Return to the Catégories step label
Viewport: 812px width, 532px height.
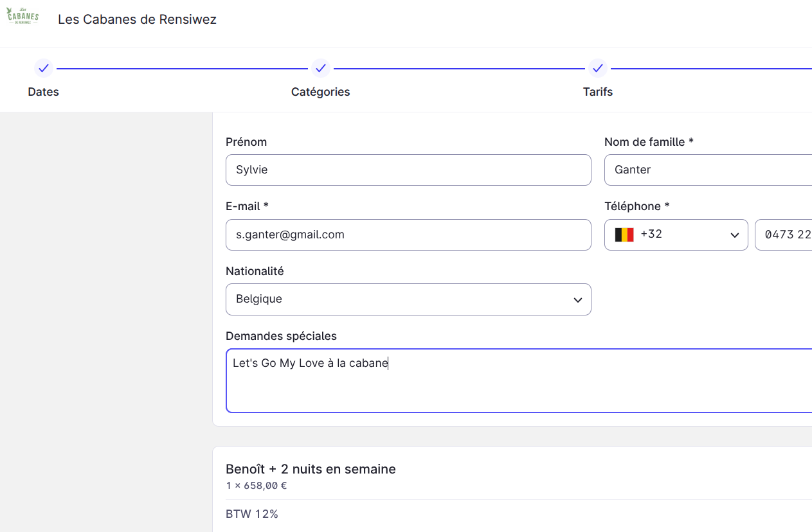coord(320,92)
